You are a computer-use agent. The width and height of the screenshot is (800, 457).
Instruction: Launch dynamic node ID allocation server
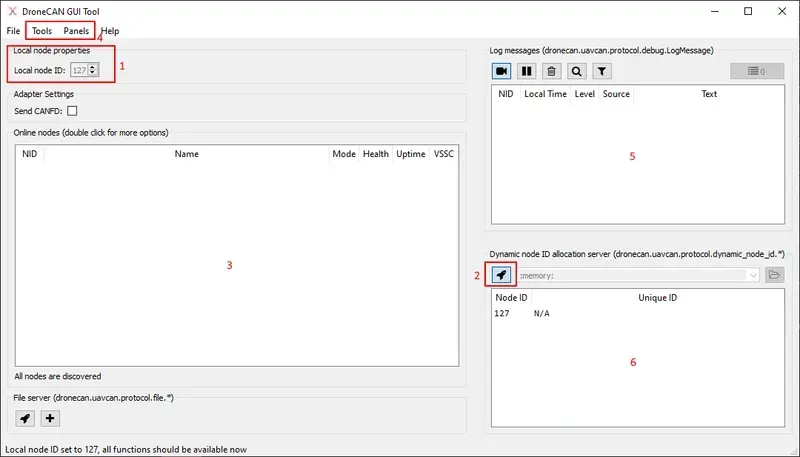(x=501, y=275)
